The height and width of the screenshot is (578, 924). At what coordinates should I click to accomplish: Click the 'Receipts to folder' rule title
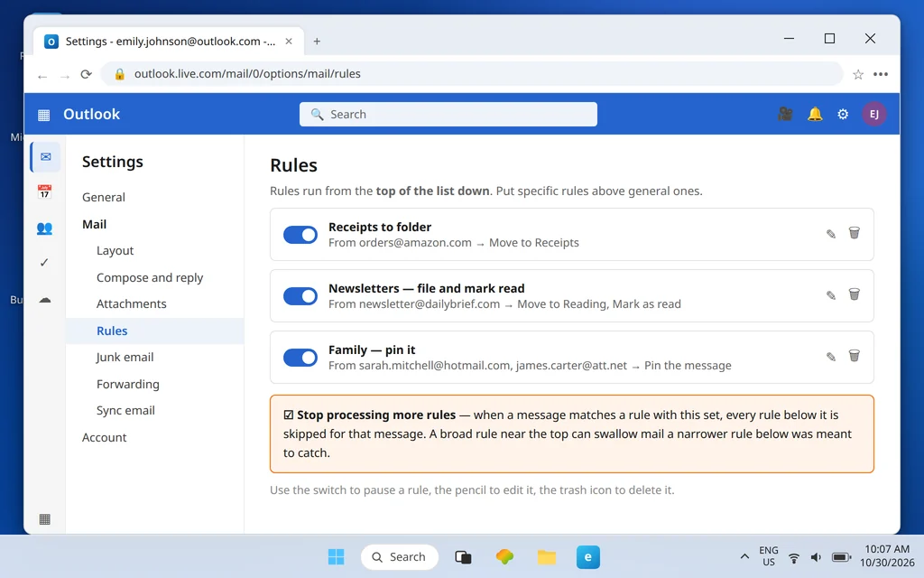point(380,227)
